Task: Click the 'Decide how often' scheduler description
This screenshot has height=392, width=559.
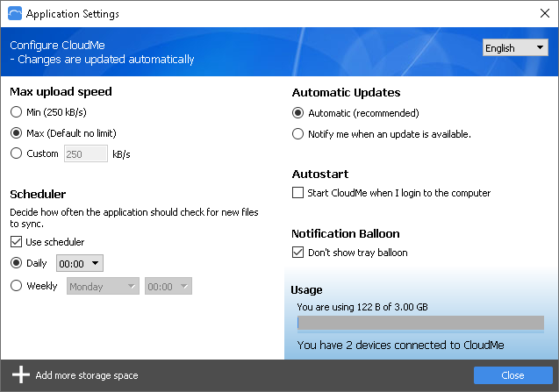Action: point(134,217)
